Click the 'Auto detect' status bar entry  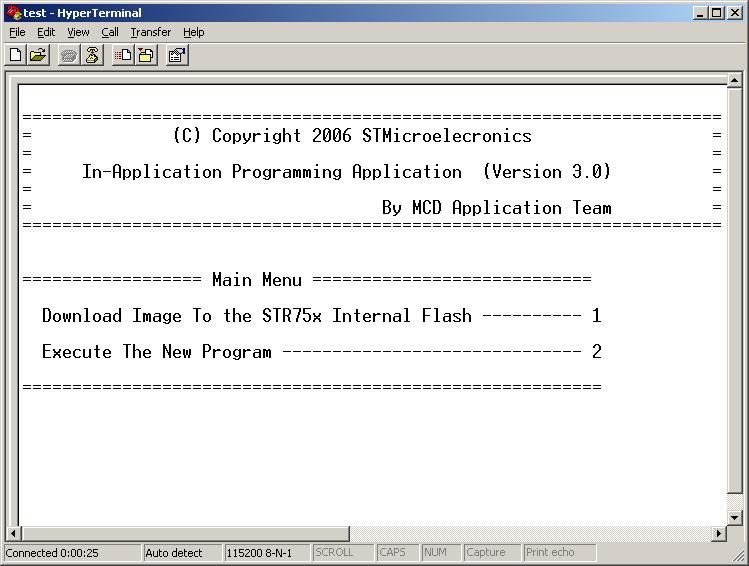click(x=182, y=553)
